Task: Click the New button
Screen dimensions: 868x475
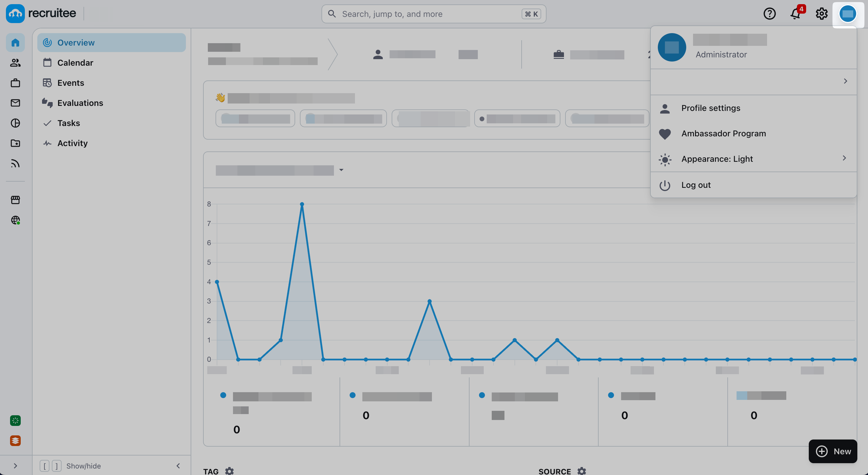Action: (832, 451)
